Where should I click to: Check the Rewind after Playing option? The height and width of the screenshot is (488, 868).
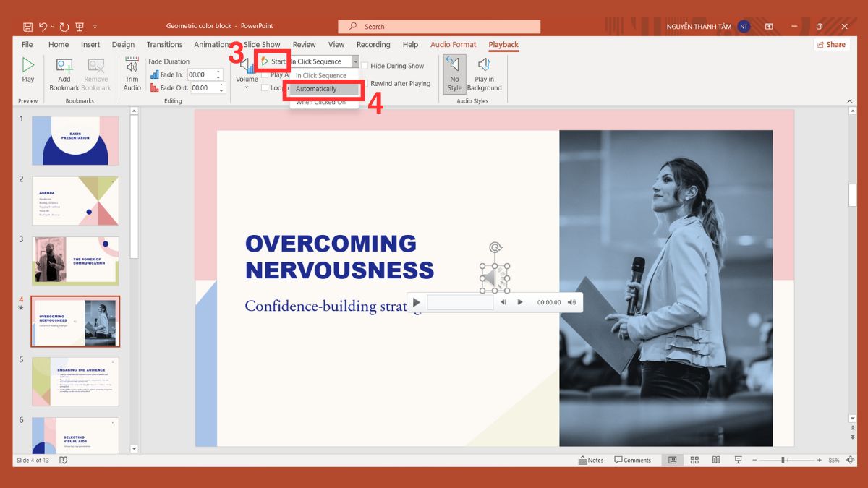(x=365, y=84)
